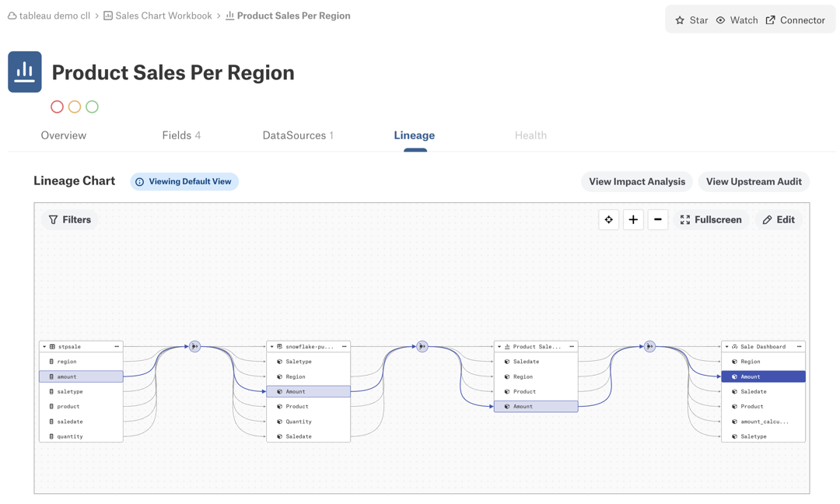Screen dimensions: 840x504
Task: Open the snowflake-pu... node more menu
Action: click(x=344, y=347)
